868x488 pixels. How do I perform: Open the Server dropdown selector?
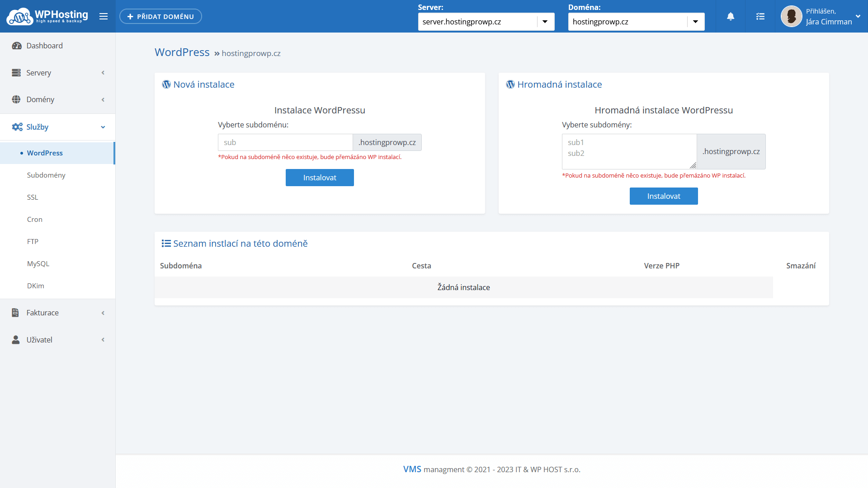(x=486, y=22)
